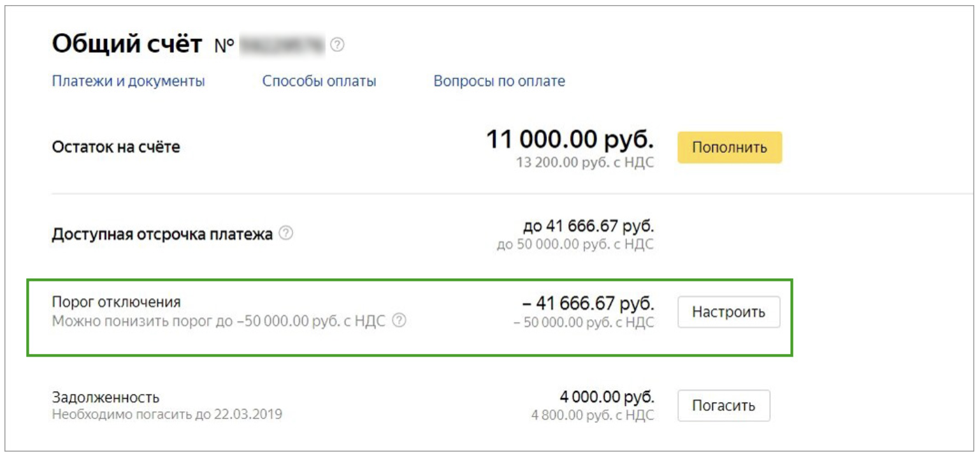Open the help tooltip for Доступная отсрочка платежа

pyautogui.click(x=287, y=233)
